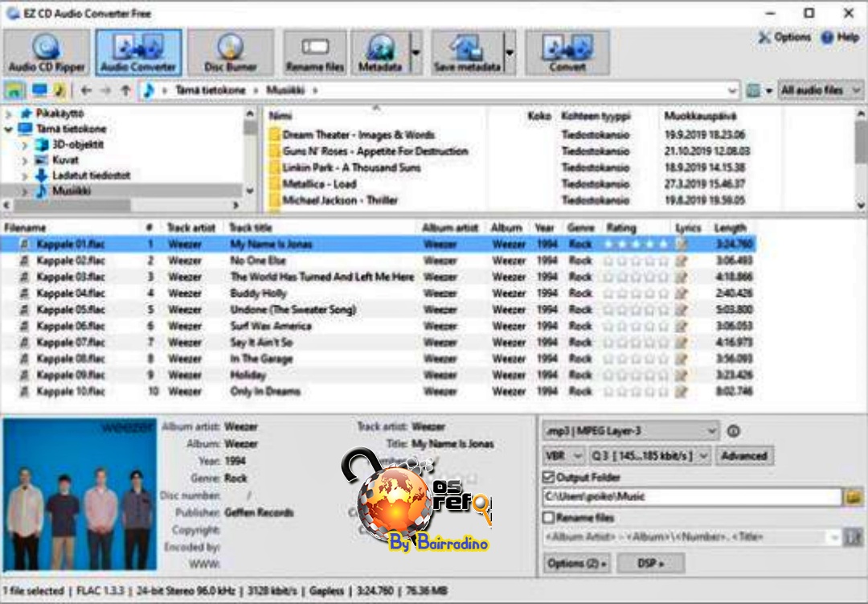Enable the Rename files checkbox

point(549,517)
